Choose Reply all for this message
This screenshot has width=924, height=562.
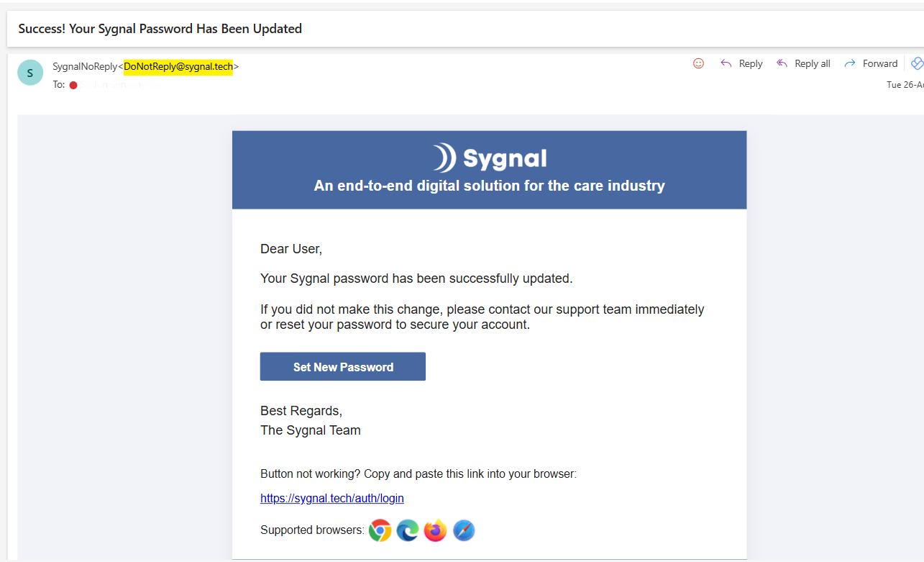click(x=803, y=63)
